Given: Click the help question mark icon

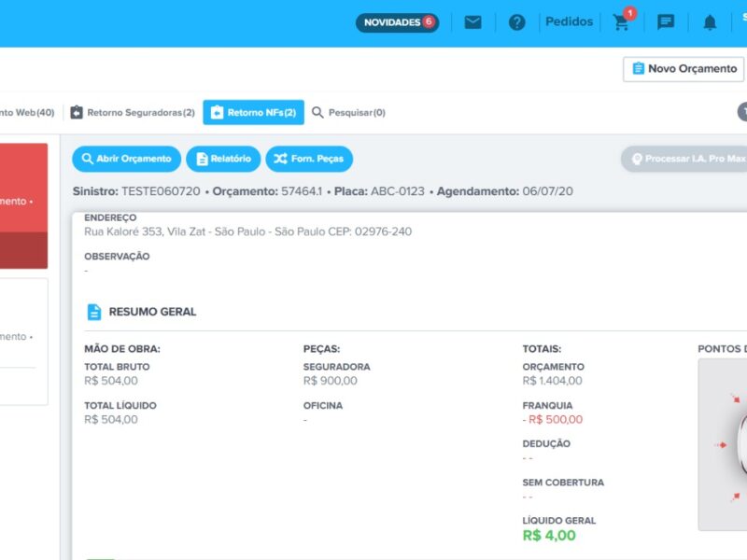Looking at the screenshot, I should [x=517, y=22].
